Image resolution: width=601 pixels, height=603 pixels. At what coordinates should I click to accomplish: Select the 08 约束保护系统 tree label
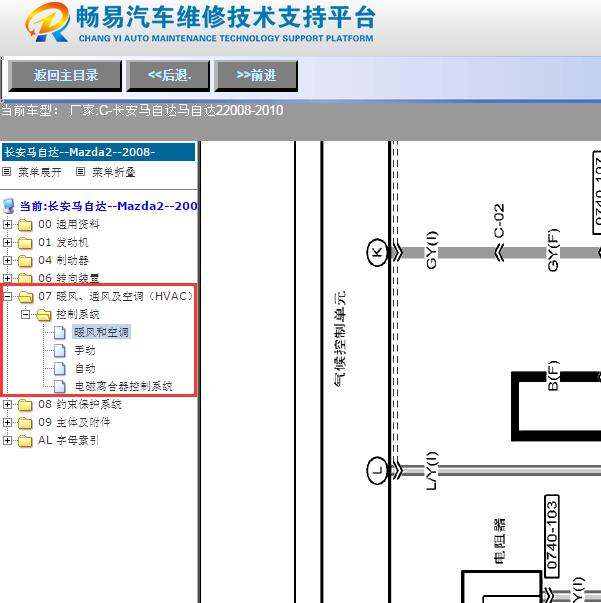tap(80, 404)
